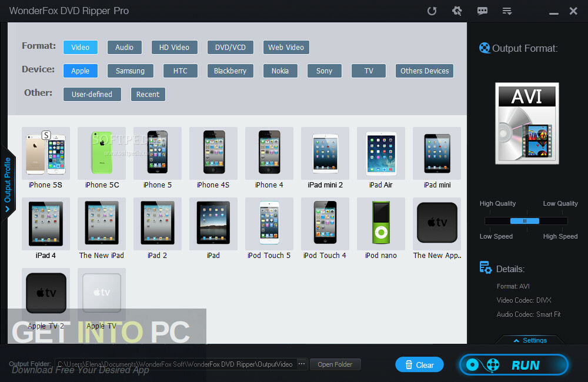The height and width of the screenshot is (382, 588).
Task: Click the Output Format globe icon
Action: pyautogui.click(x=485, y=48)
